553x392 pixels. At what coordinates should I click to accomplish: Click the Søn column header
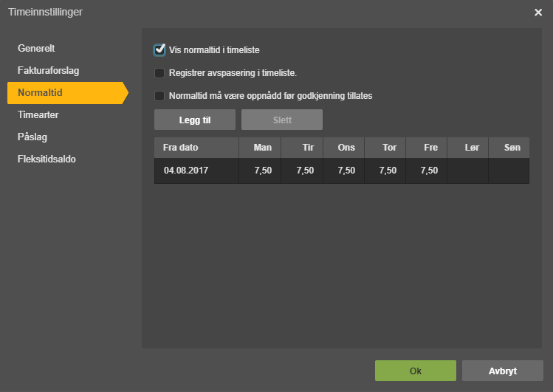click(x=509, y=148)
